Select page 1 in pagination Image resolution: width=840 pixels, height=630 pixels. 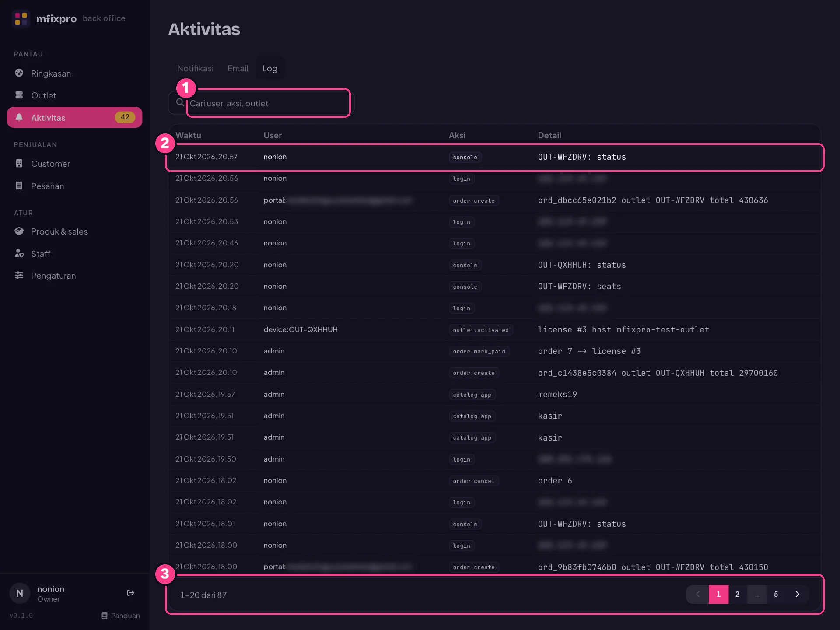click(718, 594)
